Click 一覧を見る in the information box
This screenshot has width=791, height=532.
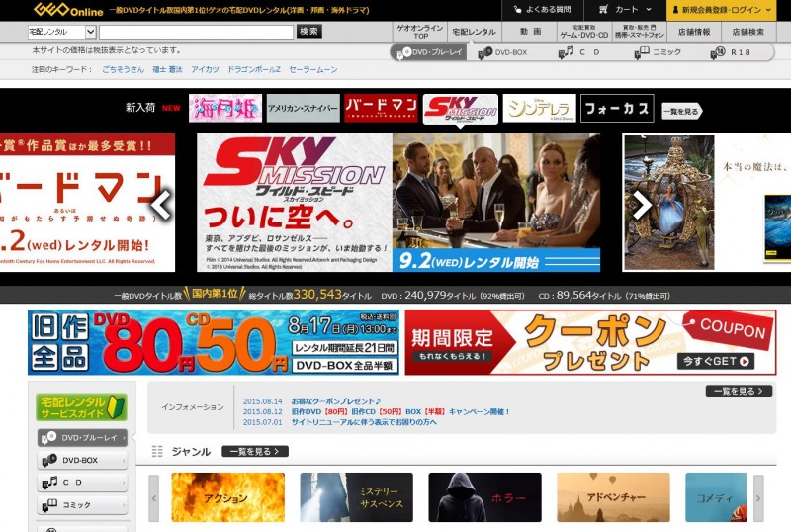(x=739, y=391)
